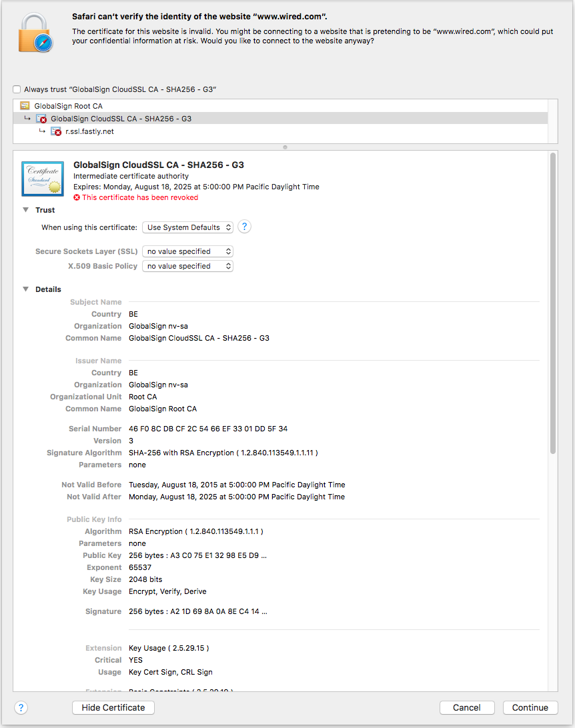Viewport: 575px width, 728px height.
Task: Click Usage Key Cert Sign, CRL Sign value
Action: tap(171, 672)
